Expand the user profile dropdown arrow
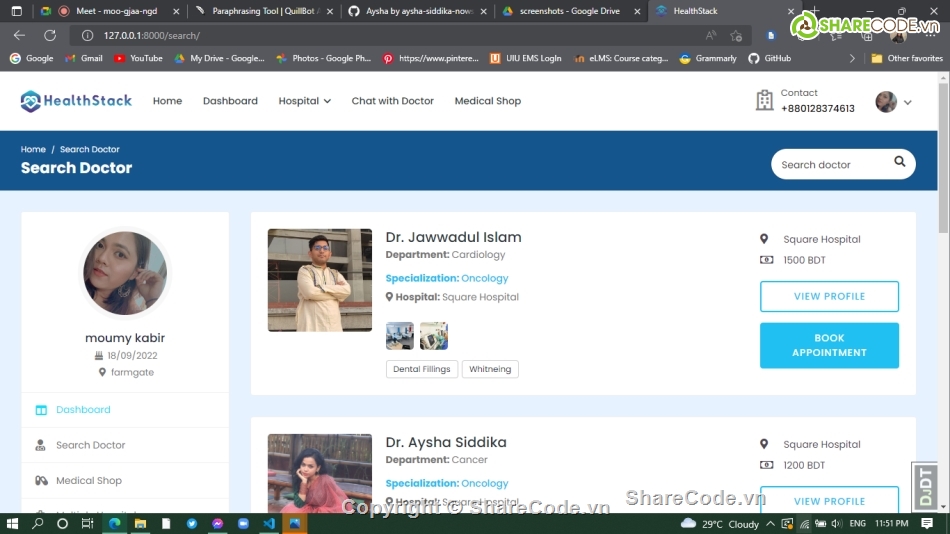 point(908,102)
